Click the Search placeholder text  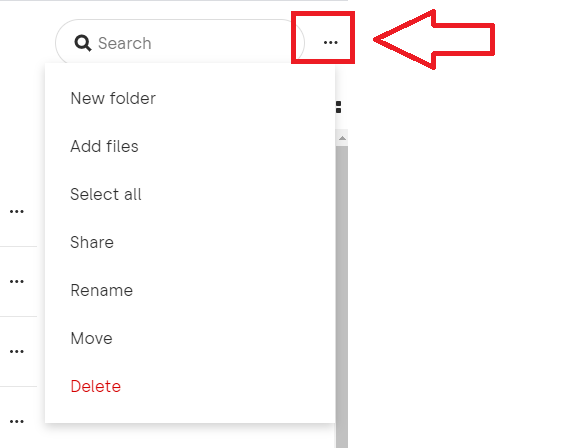click(x=125, y=43)
